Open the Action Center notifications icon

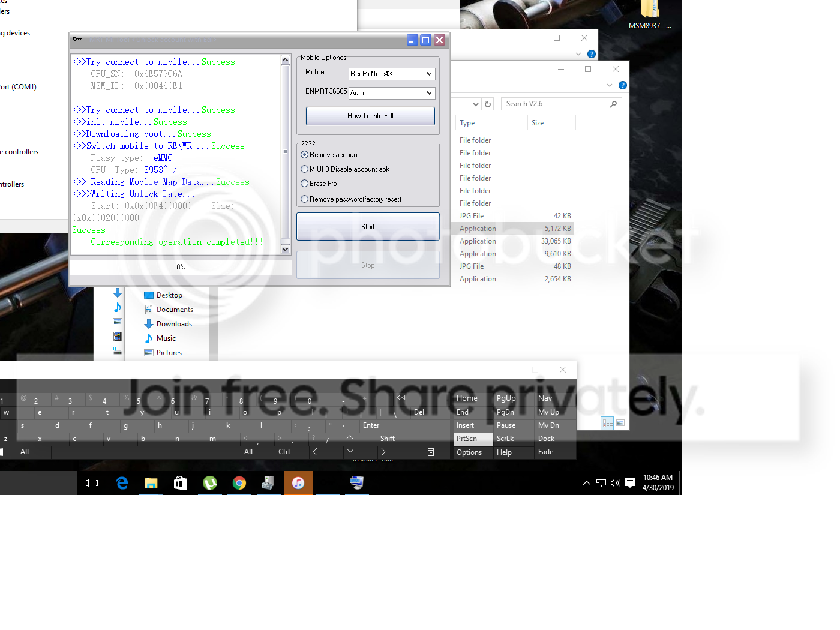pyautogui.click(x=630, y=483)
